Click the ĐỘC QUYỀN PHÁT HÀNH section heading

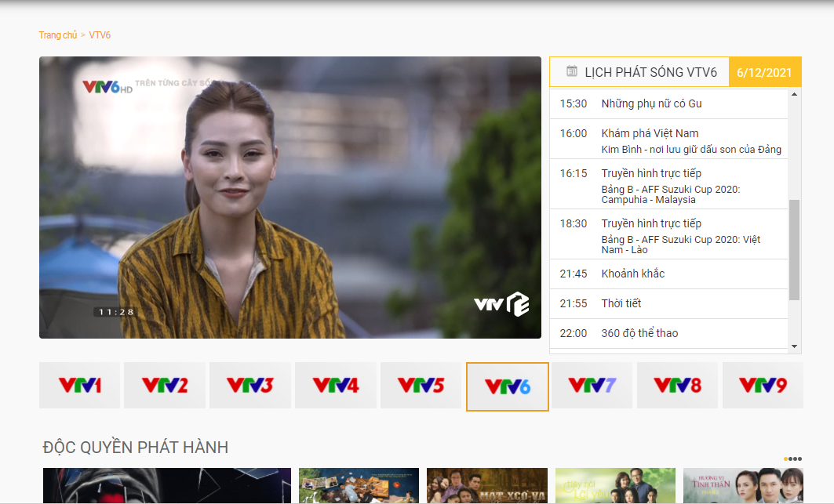point(136,447)
